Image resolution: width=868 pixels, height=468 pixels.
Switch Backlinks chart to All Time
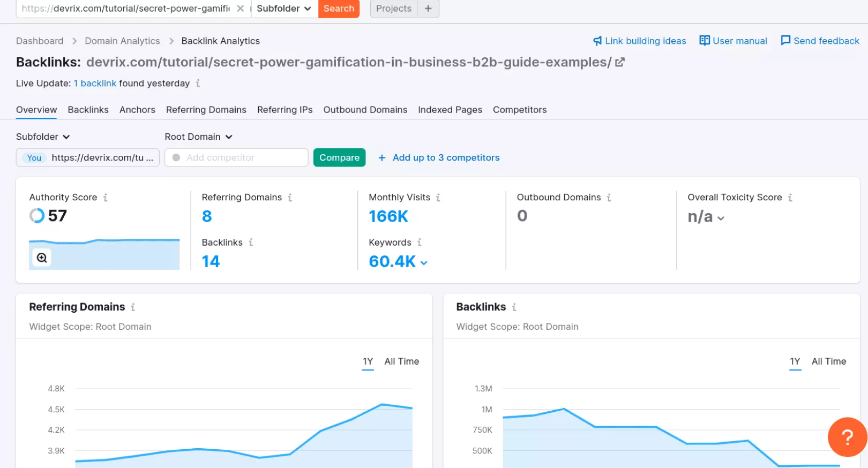pyautogui.click(x=828, y=361)
